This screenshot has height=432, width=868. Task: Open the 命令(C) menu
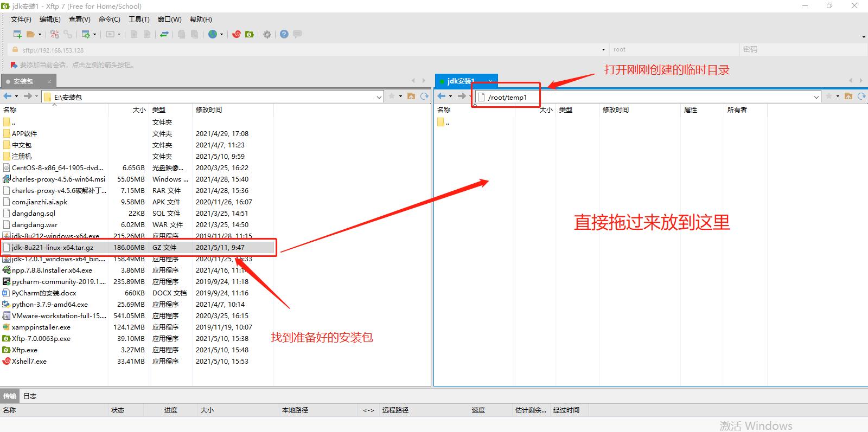109,19
